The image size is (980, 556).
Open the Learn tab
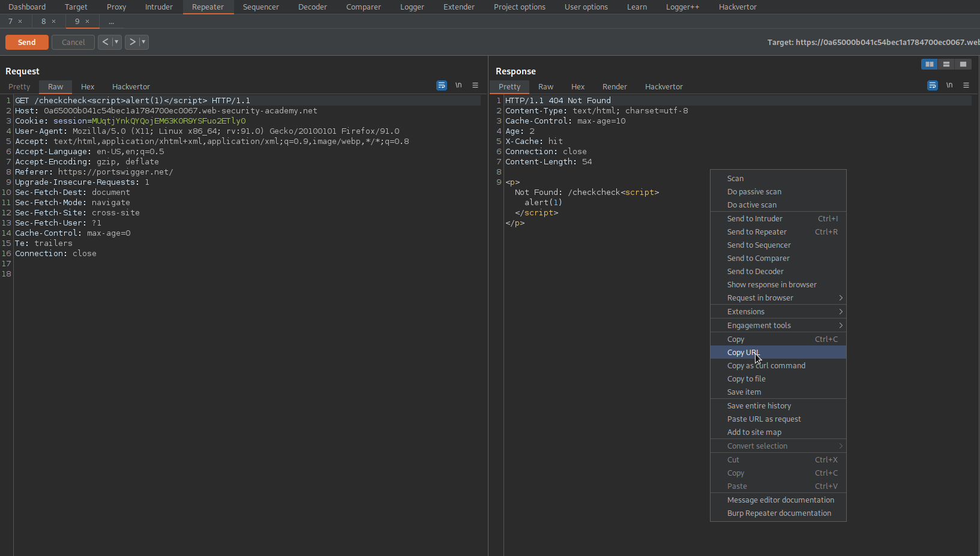637,7
